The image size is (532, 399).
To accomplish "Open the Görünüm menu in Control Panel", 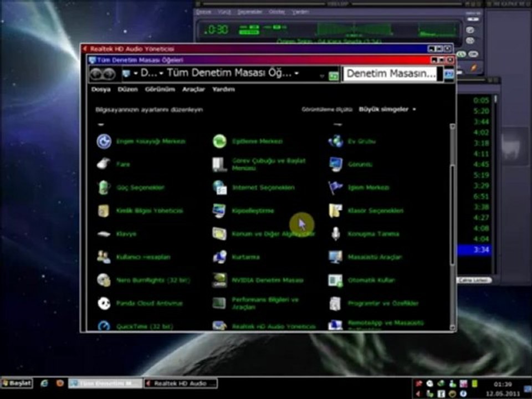I will pos(160,89).
